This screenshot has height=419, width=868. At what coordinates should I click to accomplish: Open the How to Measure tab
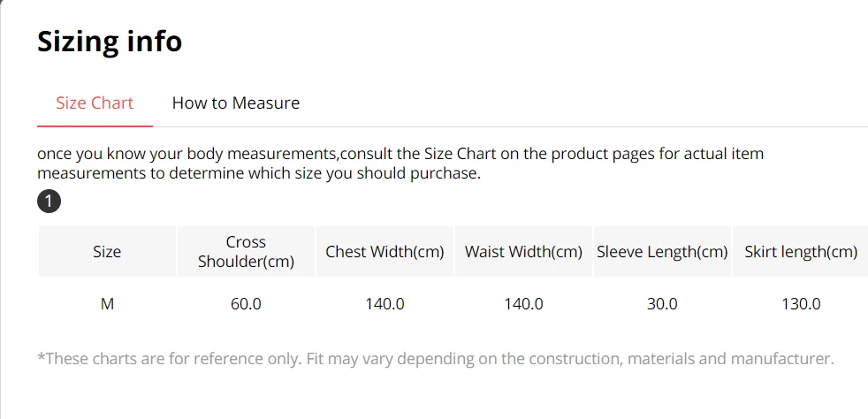pyautogui.click(x=235, y=103)
